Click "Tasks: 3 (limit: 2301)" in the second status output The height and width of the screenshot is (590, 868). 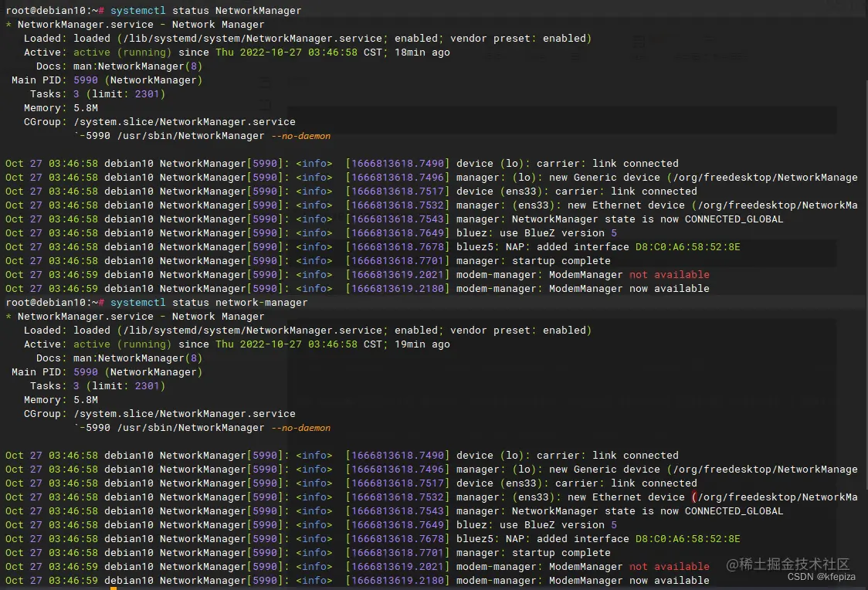click(x=98, y=386)
